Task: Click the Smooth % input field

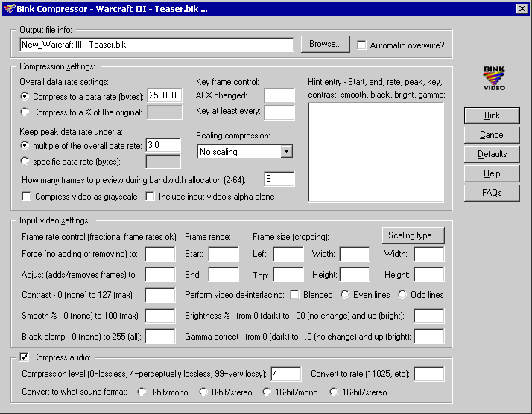Action: point(160,316)
